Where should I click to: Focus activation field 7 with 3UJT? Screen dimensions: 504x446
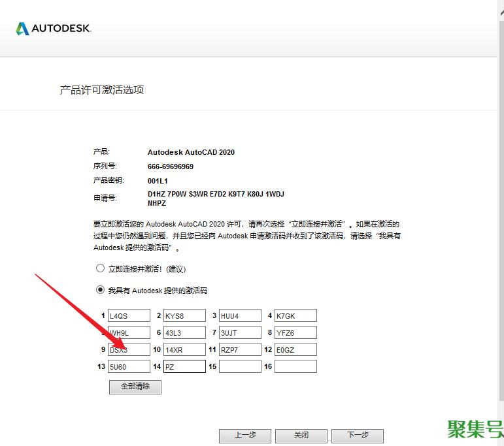tap(240, 333)
